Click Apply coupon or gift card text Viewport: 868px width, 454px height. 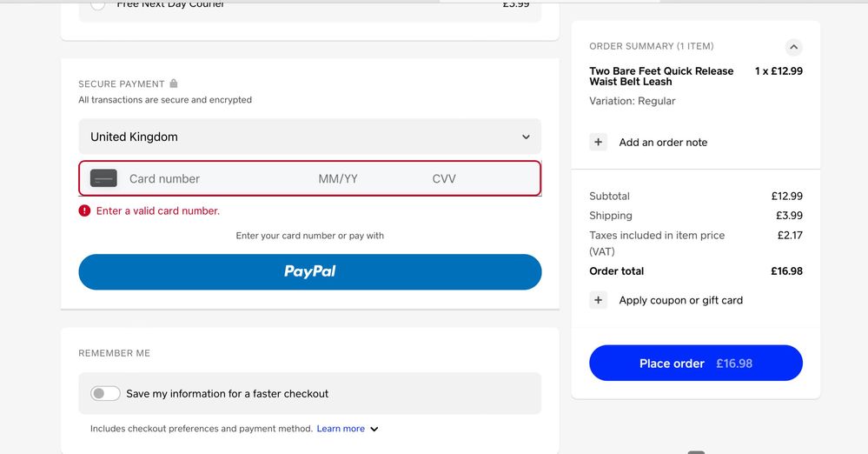click(x=680, y=300)
